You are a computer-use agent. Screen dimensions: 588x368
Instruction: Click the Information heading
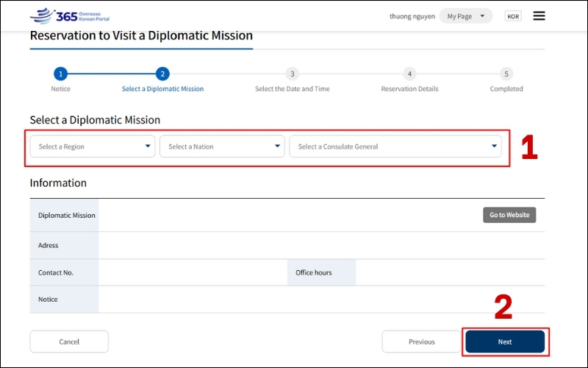tap(58, 183)
